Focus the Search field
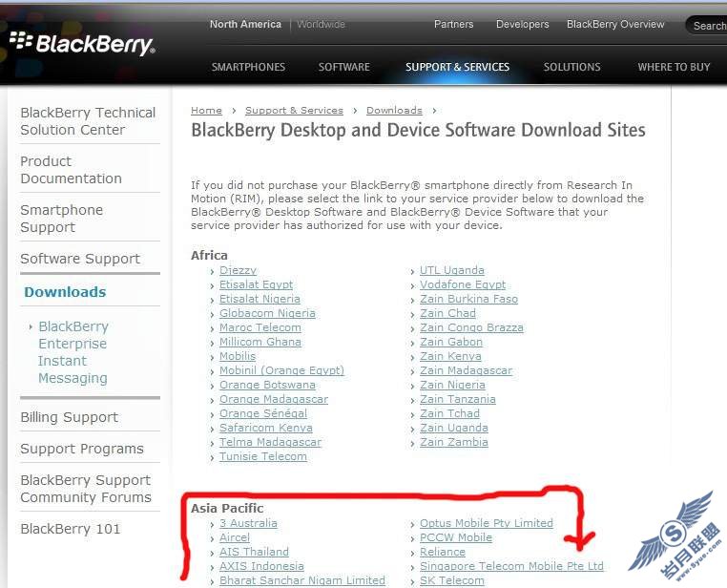This screenshot has width=727, height=588. [707, 26]
